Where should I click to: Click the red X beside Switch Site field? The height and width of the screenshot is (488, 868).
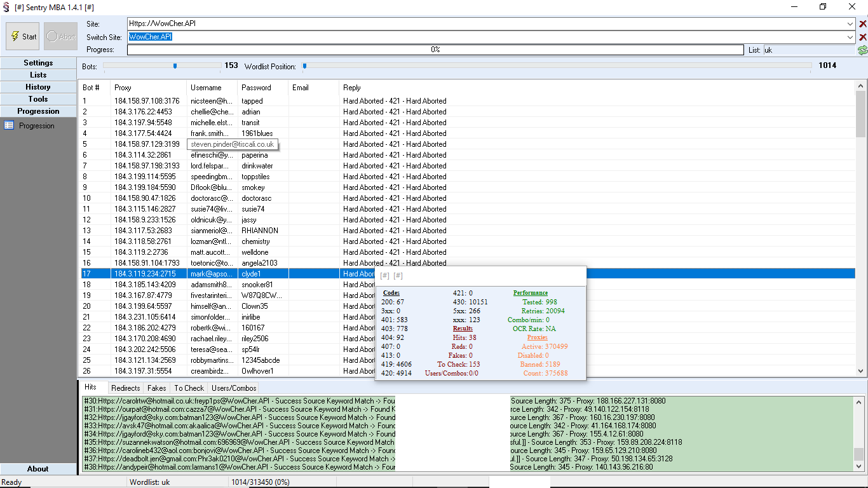tap(862, 37)
